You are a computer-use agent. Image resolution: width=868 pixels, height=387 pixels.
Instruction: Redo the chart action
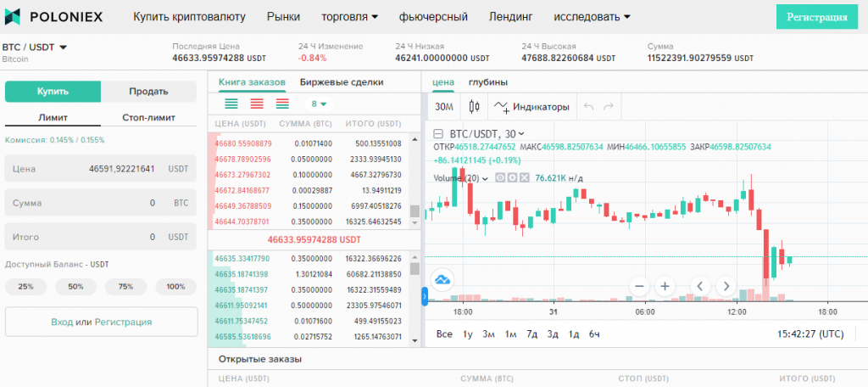[609, 106]
